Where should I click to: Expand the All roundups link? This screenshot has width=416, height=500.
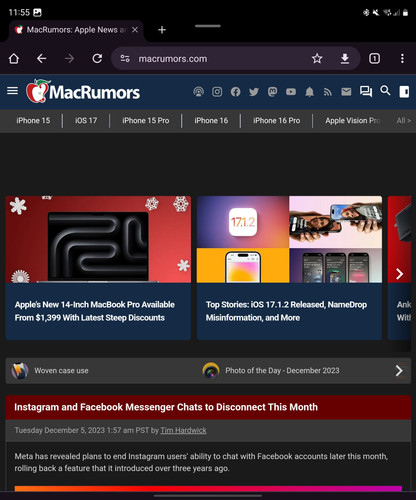pos(404,121)
